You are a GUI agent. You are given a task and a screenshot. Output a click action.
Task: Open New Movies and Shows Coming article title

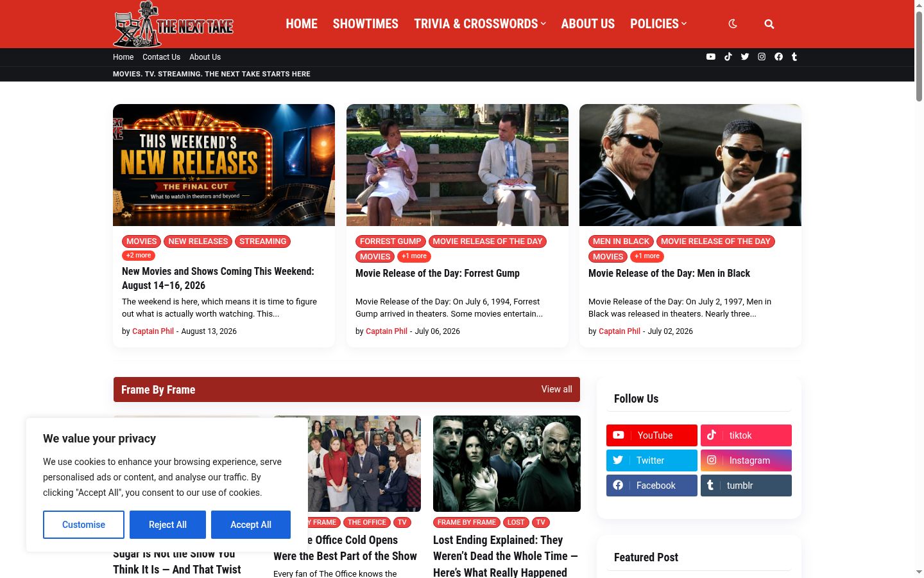218,278
